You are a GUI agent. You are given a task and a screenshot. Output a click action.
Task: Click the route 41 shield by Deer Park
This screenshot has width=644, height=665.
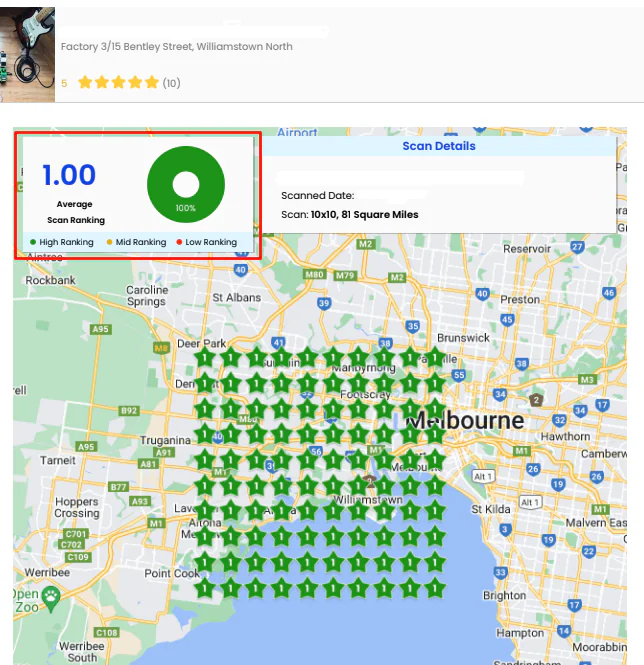click(x=278, y=342)
